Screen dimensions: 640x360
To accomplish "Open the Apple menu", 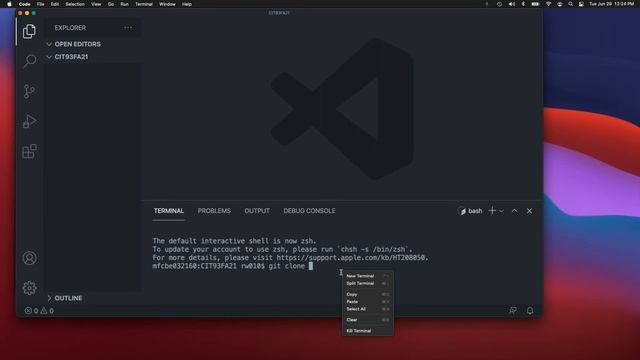I will pos(9,4).
